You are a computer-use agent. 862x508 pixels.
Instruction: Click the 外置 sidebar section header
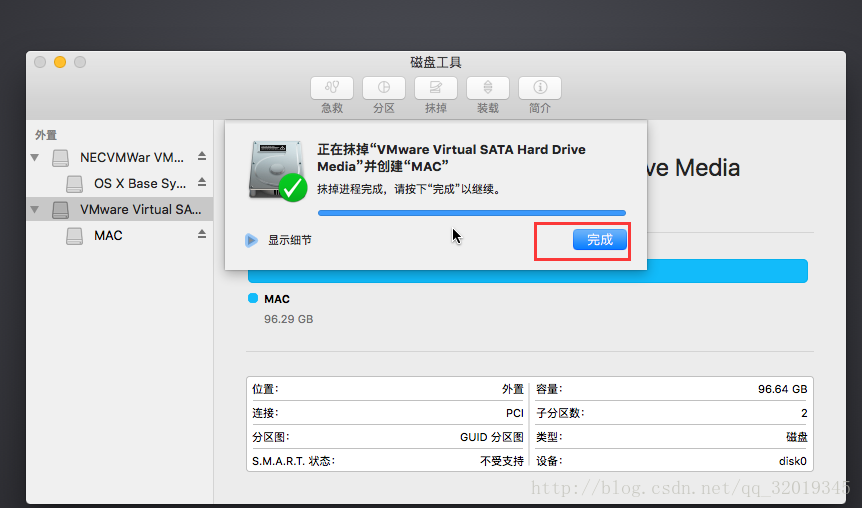point(46,135)
